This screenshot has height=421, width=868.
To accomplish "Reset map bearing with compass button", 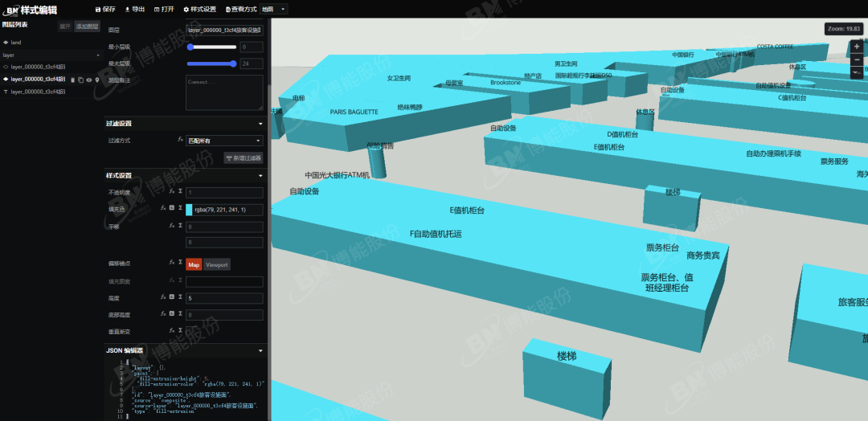I will (857, 72).
